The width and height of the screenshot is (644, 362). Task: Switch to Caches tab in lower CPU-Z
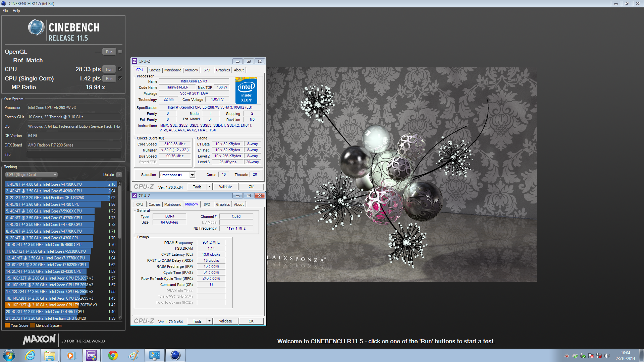pyautogui.click(x=154, y=204)
